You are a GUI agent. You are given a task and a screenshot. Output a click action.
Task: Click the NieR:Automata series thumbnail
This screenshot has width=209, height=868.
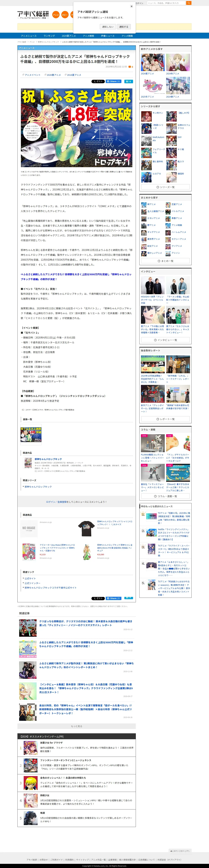[146, 141]
